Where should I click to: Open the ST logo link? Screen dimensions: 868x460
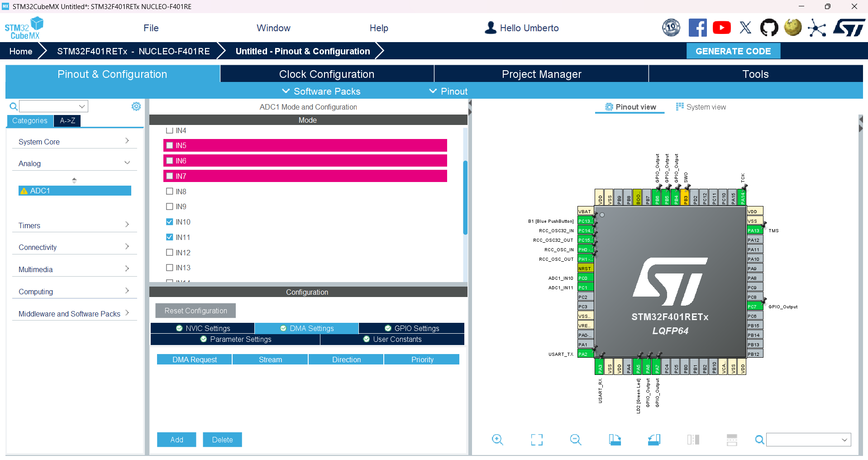click(849, 28)
